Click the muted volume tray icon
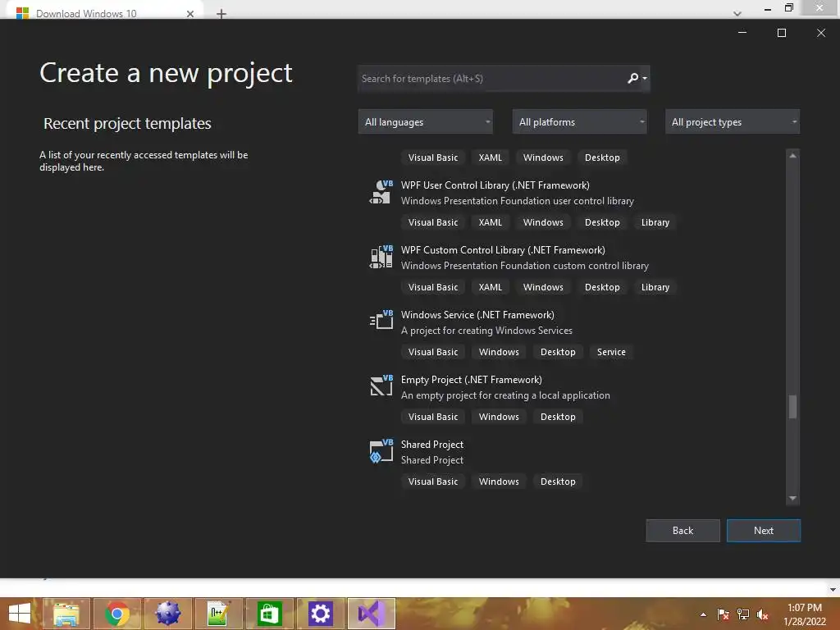This screenshot has height=630, width=840. tap(763, 614)
